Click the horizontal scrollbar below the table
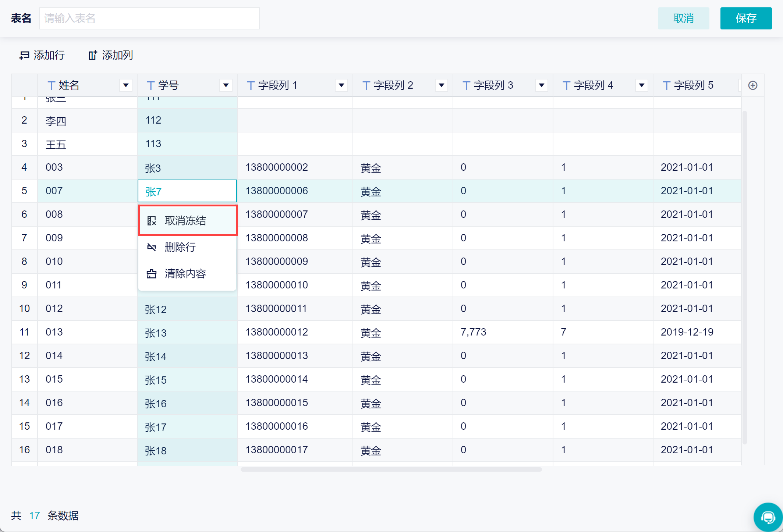 (391, 469)
